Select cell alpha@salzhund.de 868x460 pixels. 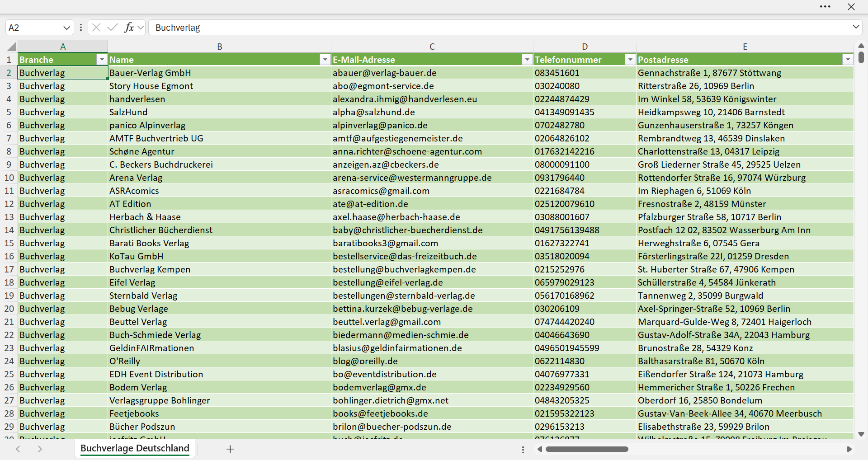pos(432,112)
